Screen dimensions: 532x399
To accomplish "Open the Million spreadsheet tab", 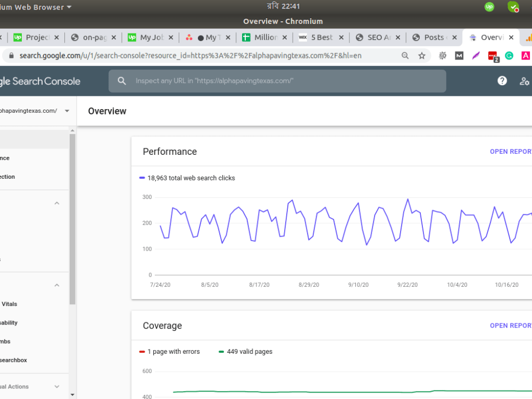I will pos(260,37).
